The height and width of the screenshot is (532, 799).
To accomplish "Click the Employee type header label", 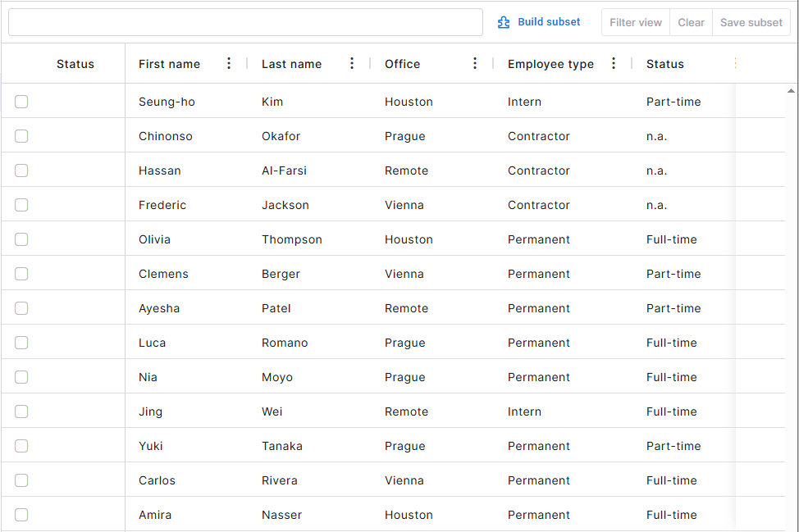I will pyautogui.click(x=550, y=64).
